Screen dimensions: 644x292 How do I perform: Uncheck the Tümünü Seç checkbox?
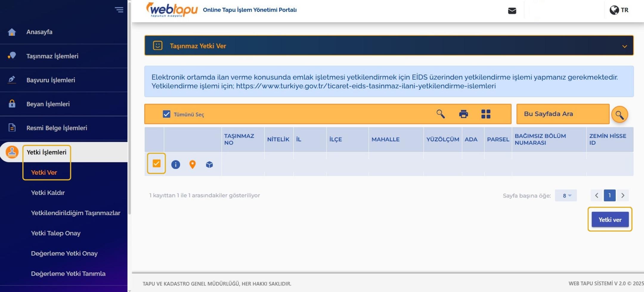tap(166, 114)
